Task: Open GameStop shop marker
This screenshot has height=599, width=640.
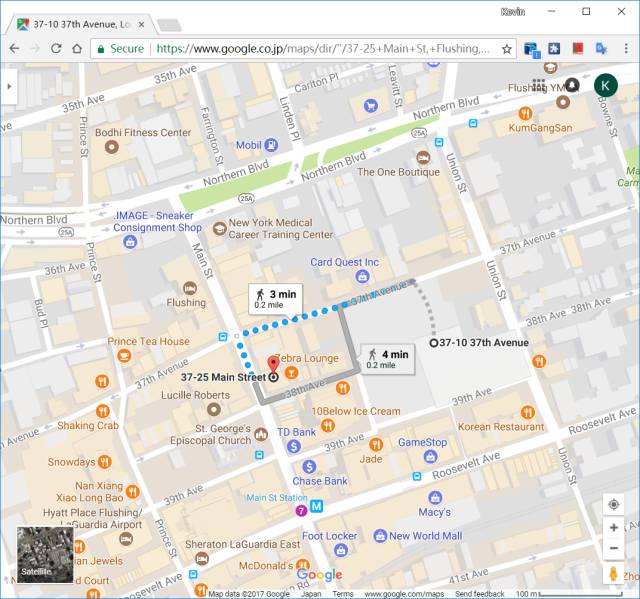Action: (430, 457)
